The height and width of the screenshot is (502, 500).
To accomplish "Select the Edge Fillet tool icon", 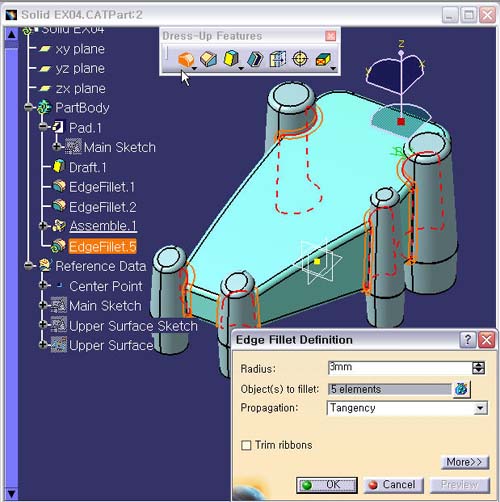I will (186, 59).
